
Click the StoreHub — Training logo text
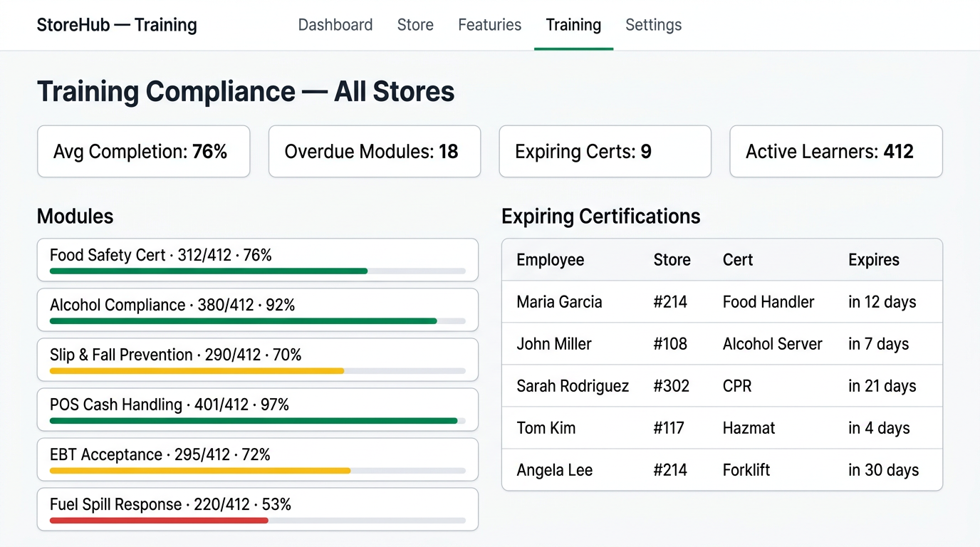tap(117, 25)
